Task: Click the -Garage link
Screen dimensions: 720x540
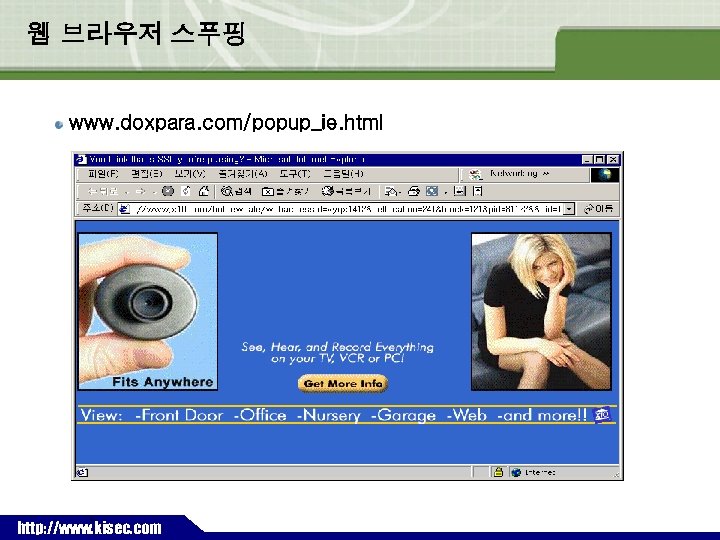Action: [x=403, y=415]
